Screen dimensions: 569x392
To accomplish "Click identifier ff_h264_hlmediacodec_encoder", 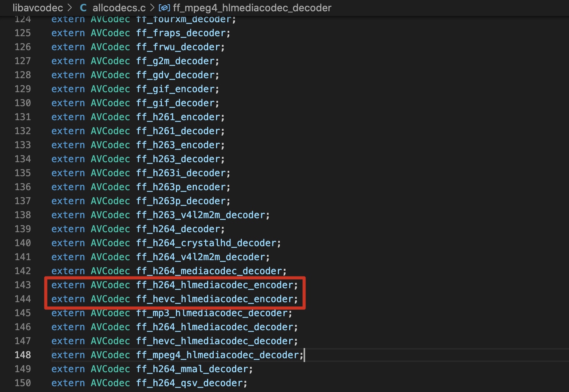I will 215,285.
